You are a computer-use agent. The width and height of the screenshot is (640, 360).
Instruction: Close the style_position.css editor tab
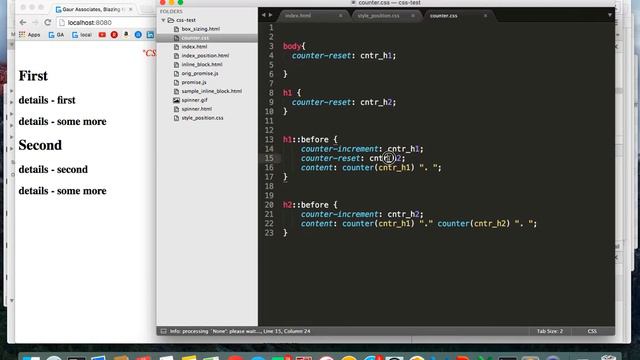tap(413, 16)
